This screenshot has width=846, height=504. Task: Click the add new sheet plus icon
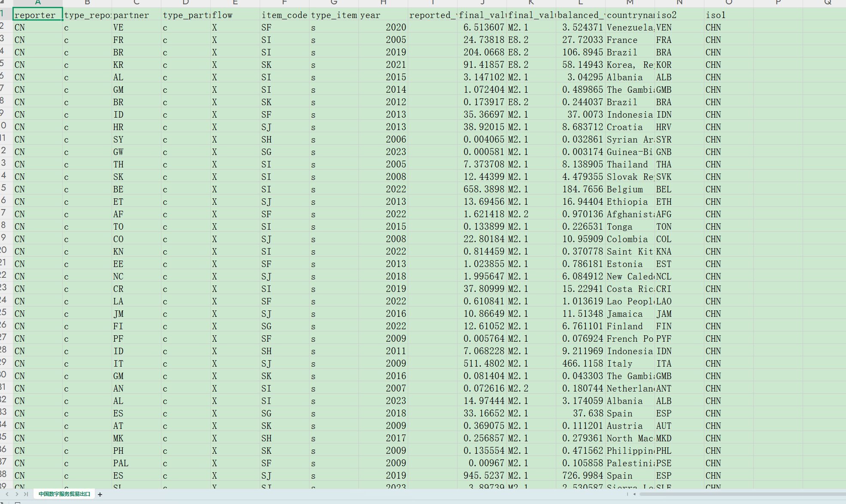click(100, 495)
